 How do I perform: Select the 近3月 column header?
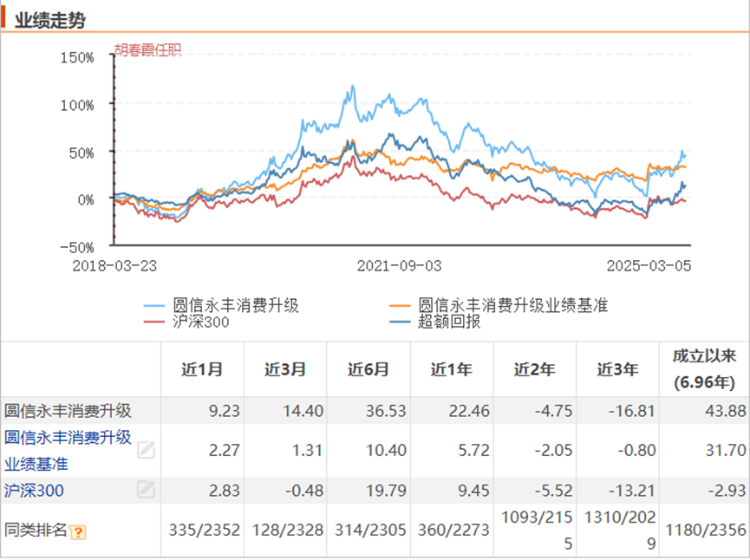pyautogui.click(x=285, y=369)
